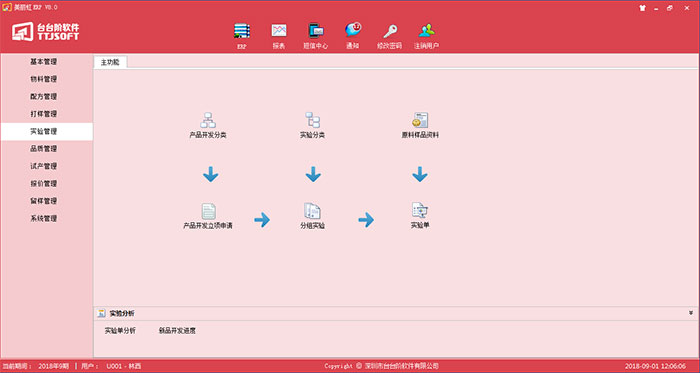Open the 短信中心 SMS center icon
This screenshot has width=700, height=373.
point(316,30)
